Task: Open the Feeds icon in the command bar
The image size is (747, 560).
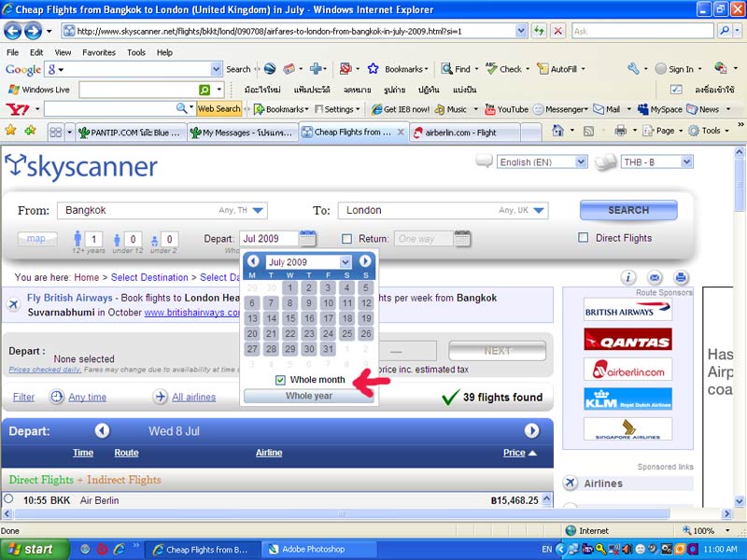Action: [588, 130]
